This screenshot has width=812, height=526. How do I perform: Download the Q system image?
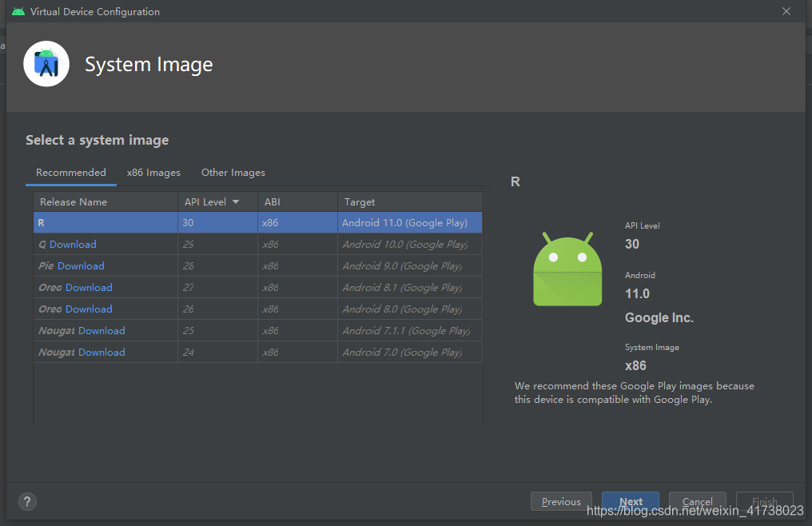[x=73, y=244]
